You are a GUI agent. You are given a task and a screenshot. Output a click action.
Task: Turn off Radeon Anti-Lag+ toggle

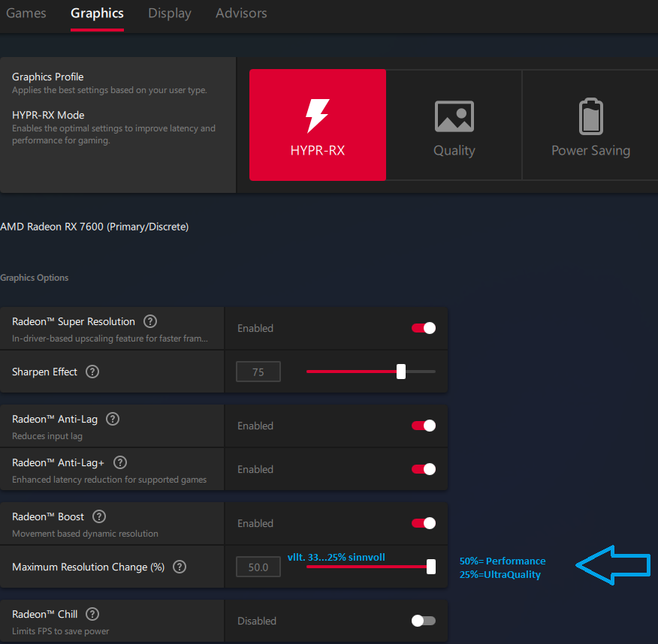[x=424, y=469]
